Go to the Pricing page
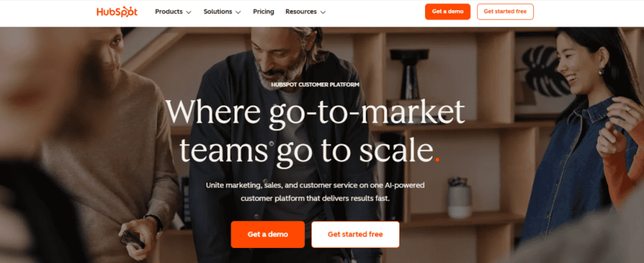The width and height of the screenshot is (644, 263). (x=264, y=11)
